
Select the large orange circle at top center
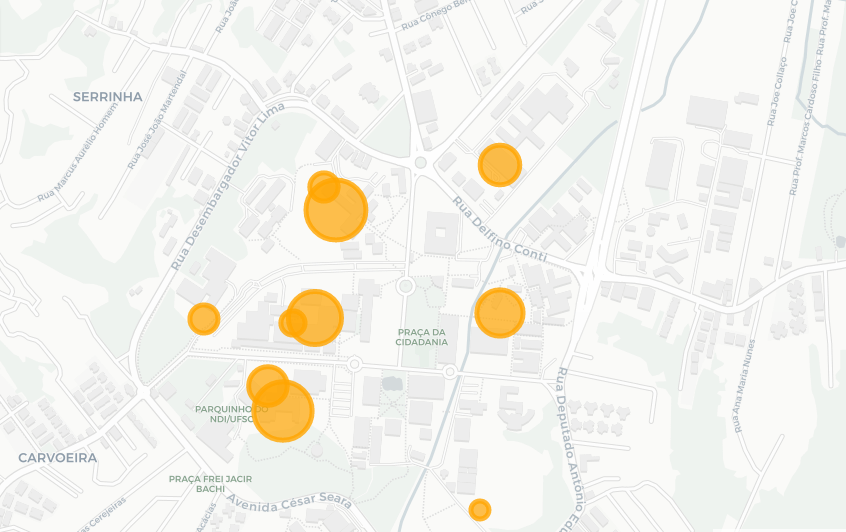coord(336,210)
